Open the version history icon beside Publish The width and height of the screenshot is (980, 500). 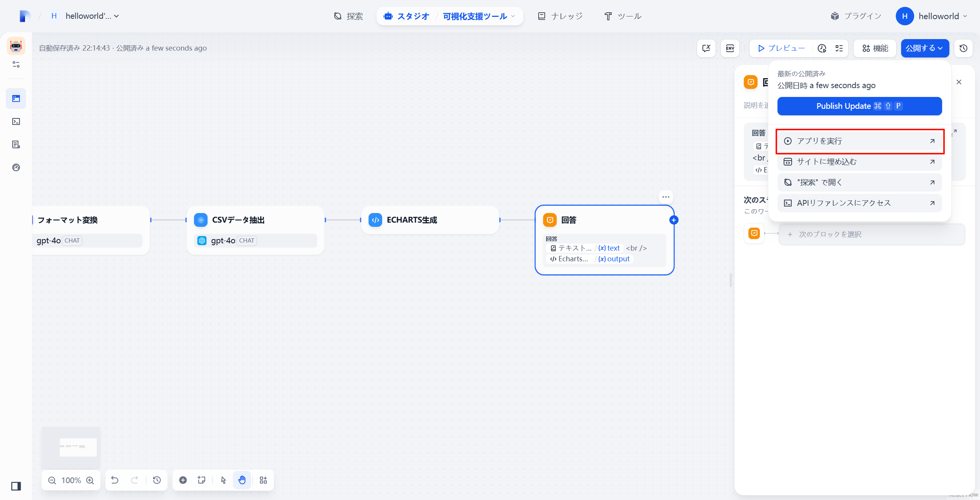point(964,48)
